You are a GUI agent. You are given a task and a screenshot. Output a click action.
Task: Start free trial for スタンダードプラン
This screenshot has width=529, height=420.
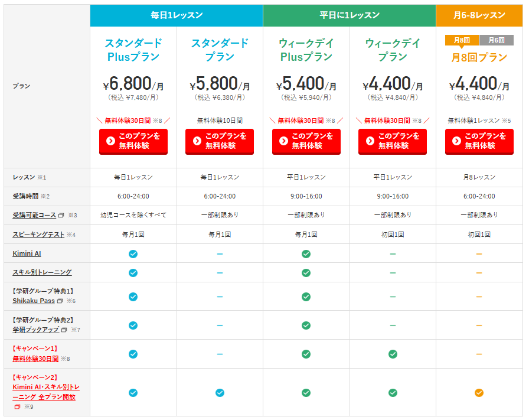220,141
